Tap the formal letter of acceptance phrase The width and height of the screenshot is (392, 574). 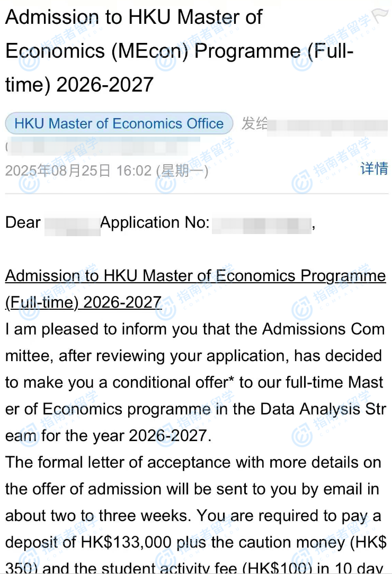pos(133,462)
